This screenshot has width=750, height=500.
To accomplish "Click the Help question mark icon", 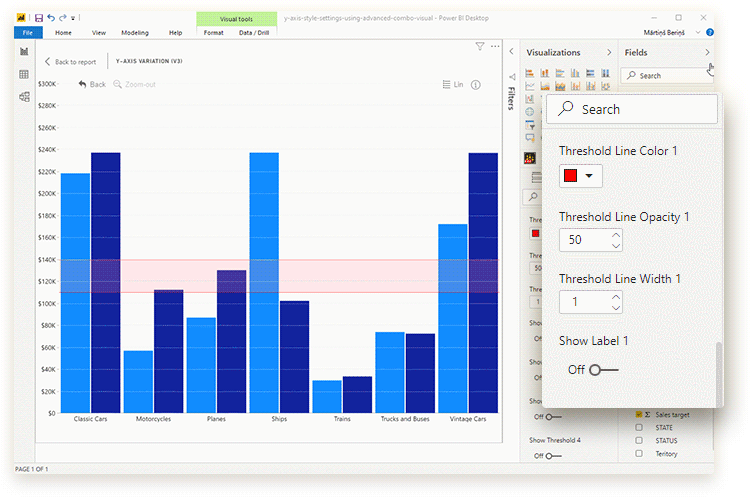I will [710, 33].
